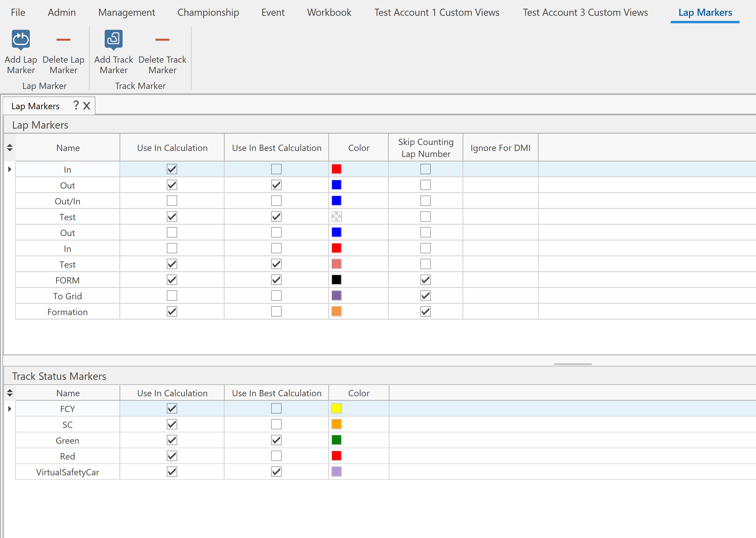Select the To Grid name cell
This screenshot has height=538, width=756.
pyautogui.click(x=67, y=296)
